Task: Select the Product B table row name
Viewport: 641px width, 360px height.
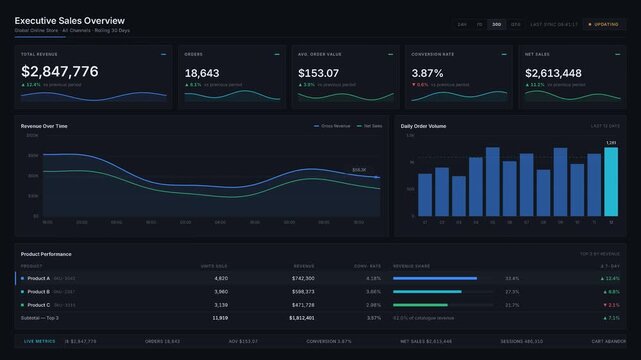Action: pos(38,292)
